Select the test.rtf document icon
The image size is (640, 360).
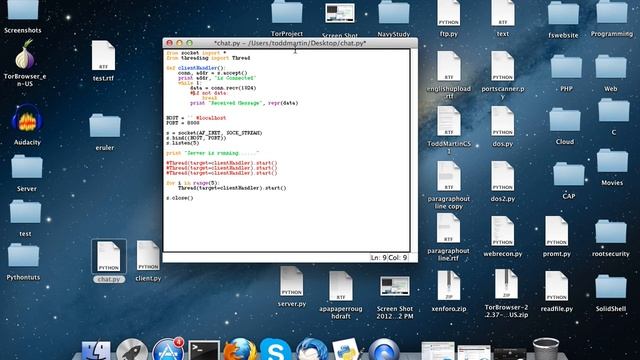[x=103, y=56]
